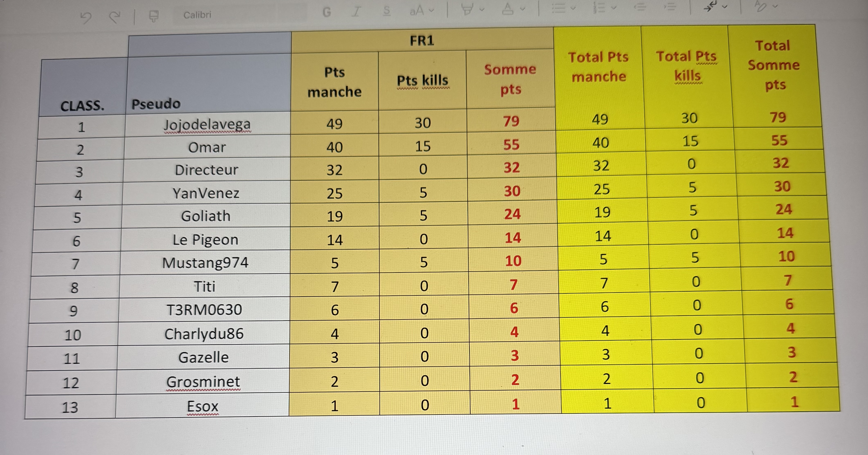The width and height of the screenshot is (868, 455).
Task: Click the text highlight color icon
Action: pyautogui.click(x=467, y=9)
